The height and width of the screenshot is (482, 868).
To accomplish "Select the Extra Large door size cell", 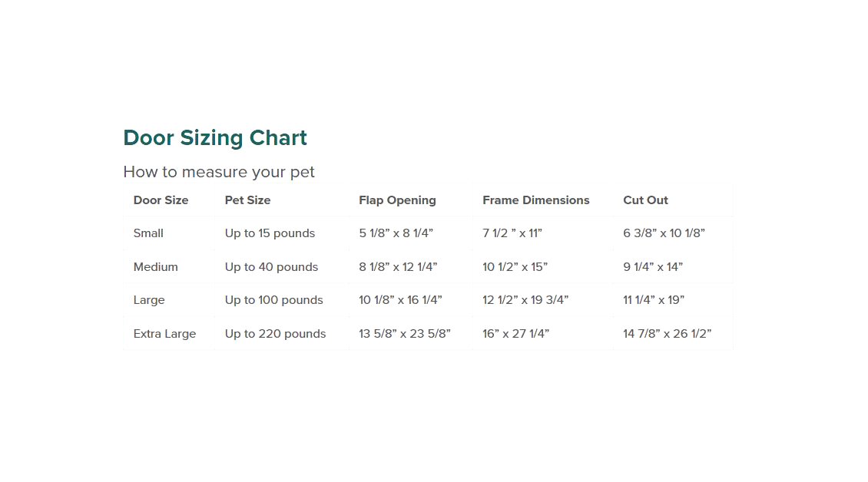I will (x=164, y=334).
